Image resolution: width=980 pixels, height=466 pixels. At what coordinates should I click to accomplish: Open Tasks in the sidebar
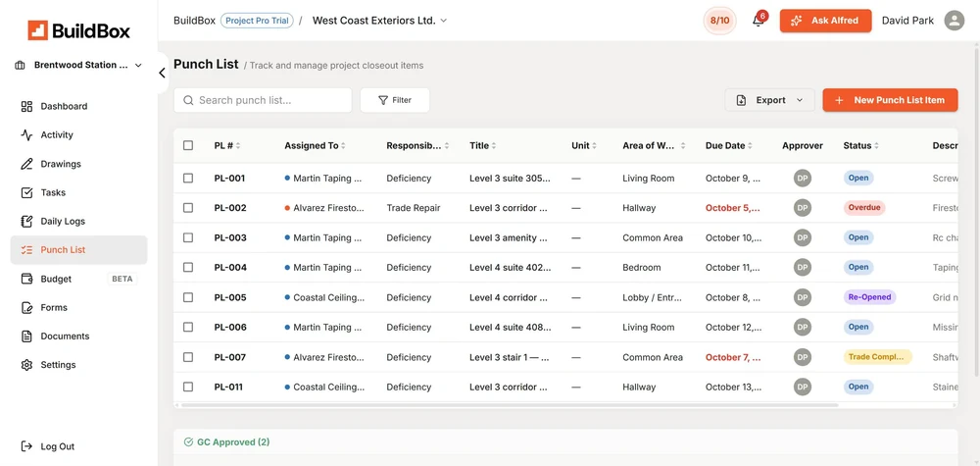(78, 192)
